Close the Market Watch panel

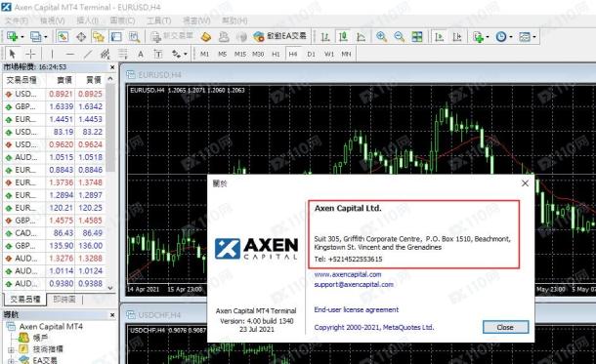[x=112, y=67]
